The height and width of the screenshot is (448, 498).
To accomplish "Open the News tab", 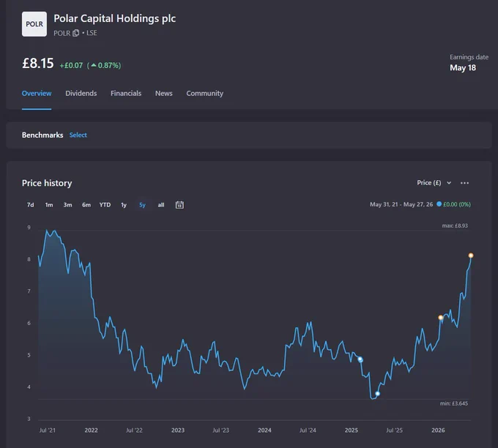I will coord(163,94).
